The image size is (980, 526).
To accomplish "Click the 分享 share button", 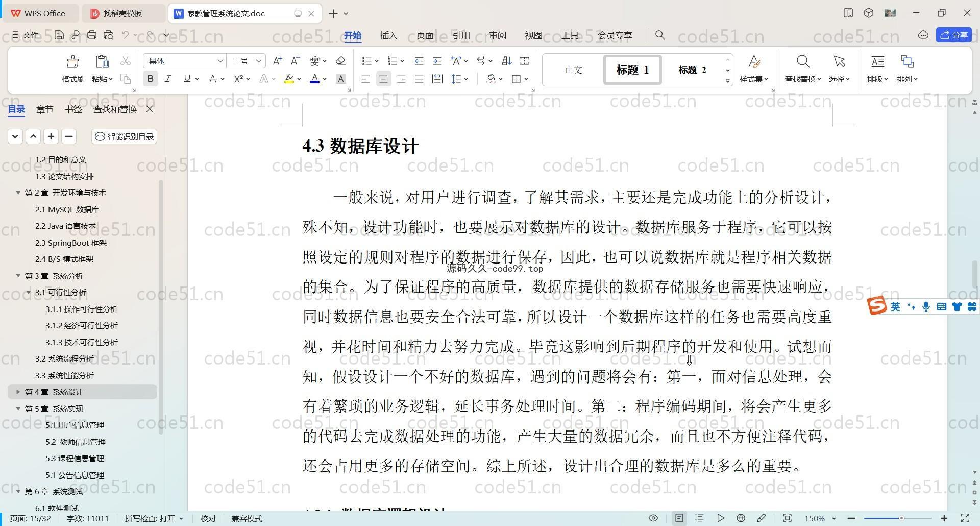I will click(954, 35).
